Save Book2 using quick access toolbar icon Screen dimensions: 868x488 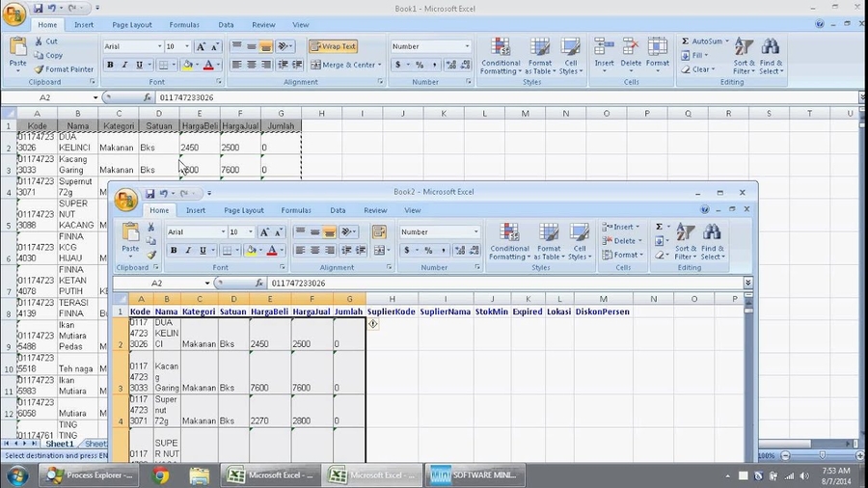(x=149, y=194)
